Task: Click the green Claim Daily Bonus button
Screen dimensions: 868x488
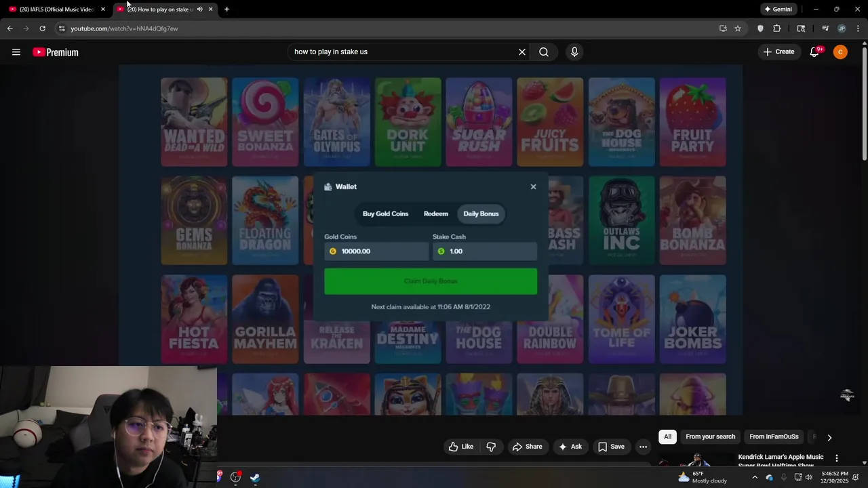Action: point(431,281)
